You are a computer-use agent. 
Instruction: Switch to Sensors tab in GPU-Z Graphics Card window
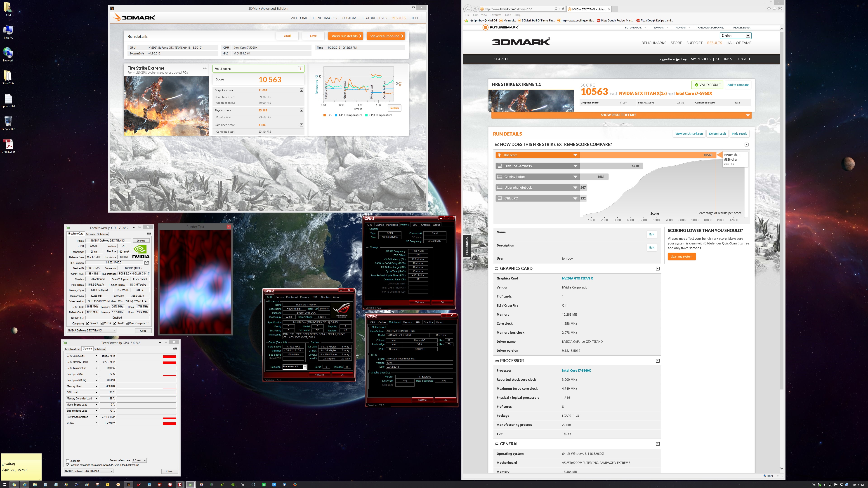(x=90, y=234)
